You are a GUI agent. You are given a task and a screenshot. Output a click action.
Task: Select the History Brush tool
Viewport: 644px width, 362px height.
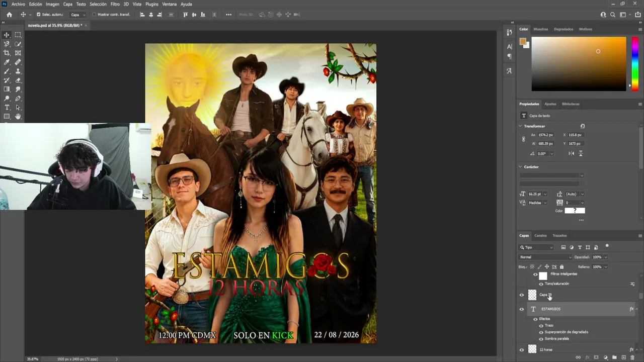coord(7,80)
